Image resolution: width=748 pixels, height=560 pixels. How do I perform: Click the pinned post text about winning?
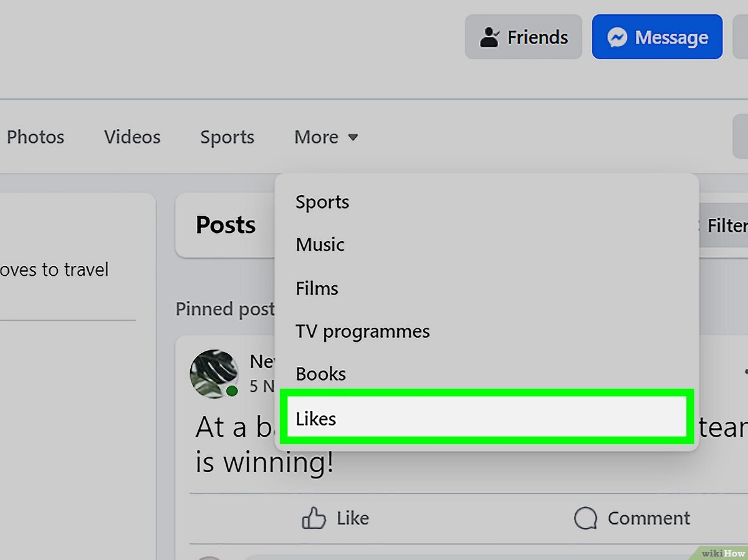tap(264, 463)
